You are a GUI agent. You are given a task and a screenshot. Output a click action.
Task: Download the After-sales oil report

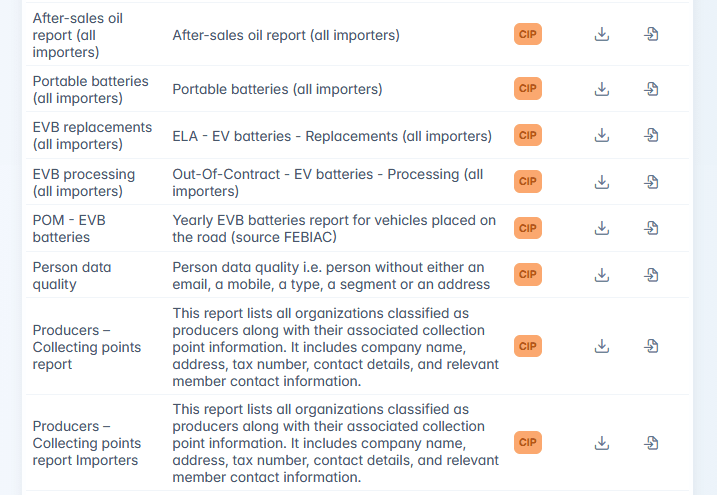coord(602,35)
